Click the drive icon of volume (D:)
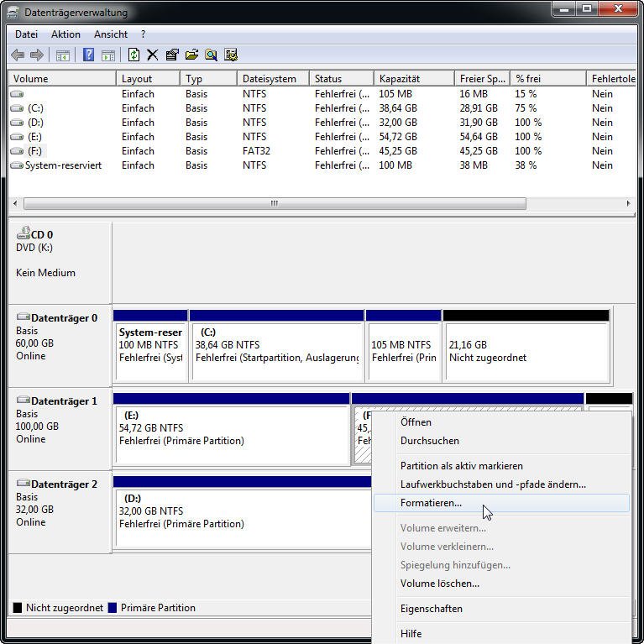The width and height of the screenshot is (644, 644). [17, 123]
